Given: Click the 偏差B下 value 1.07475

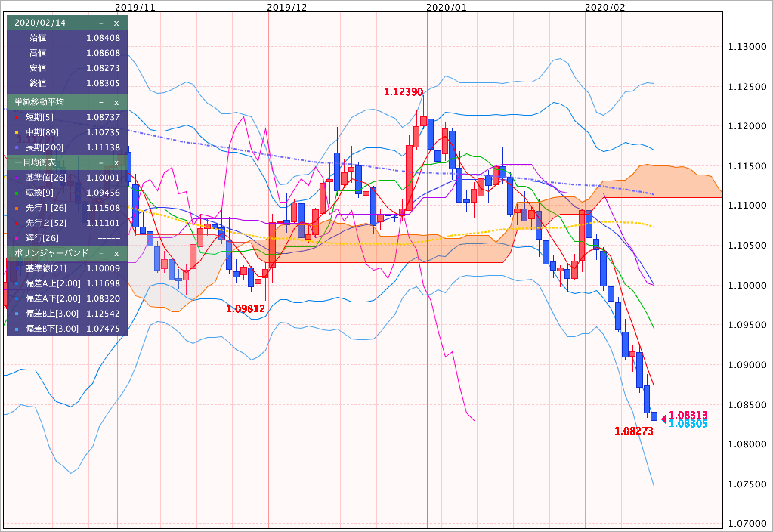Looking at the screenshot, I should (x=103, y=329).
